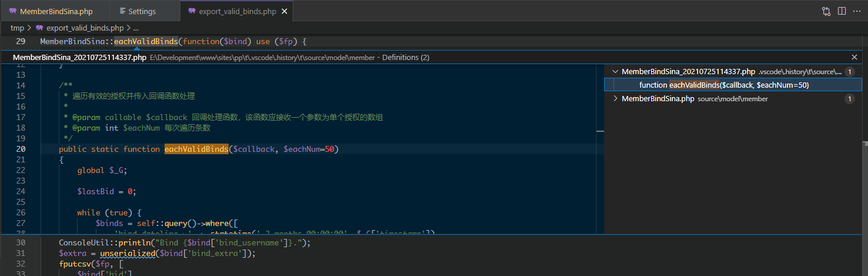The image size is (868, 276).
Task: Click line number 20 in peek editor
Action: pos(21,149)
